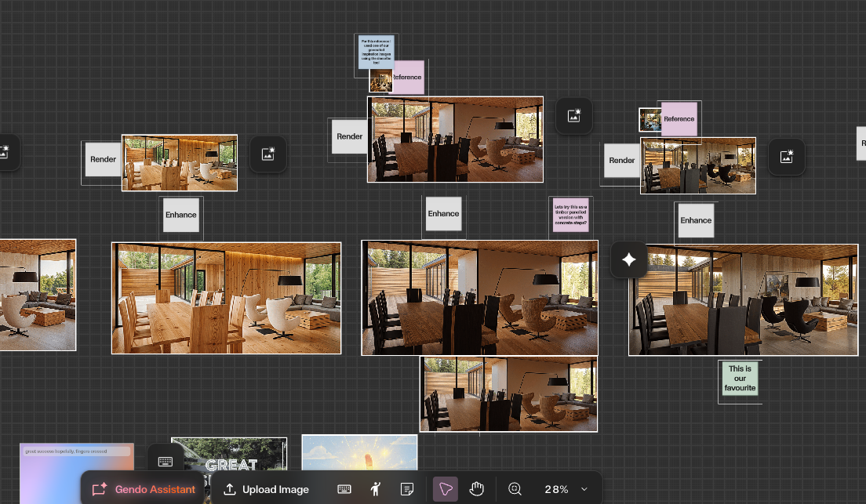866x504 pixels.
Task: Select the pink Reference card at top center
Action: (407, 77)
